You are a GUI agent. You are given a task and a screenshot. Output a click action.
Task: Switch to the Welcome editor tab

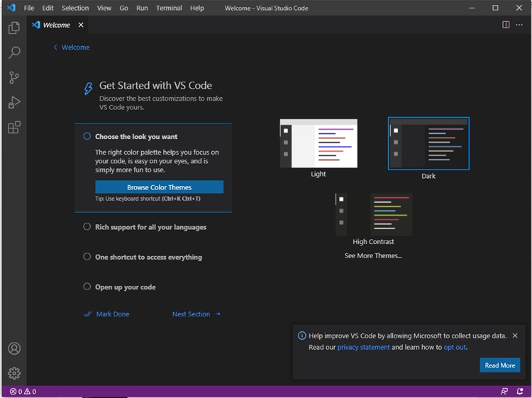click(x=56, y=25)
